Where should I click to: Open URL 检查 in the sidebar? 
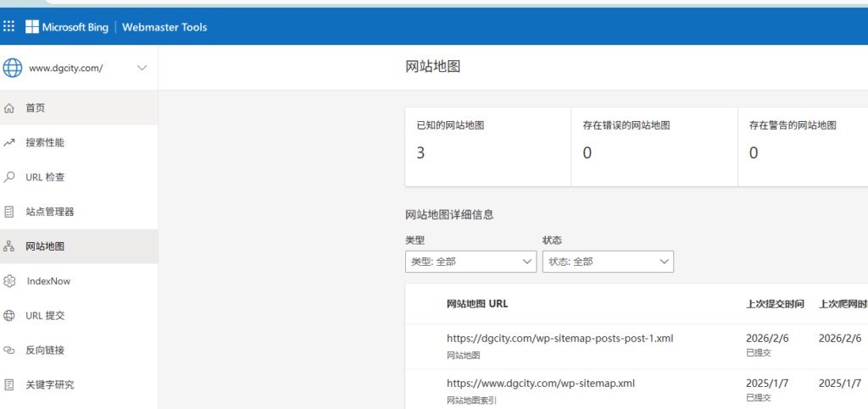(x=79, y=178)
